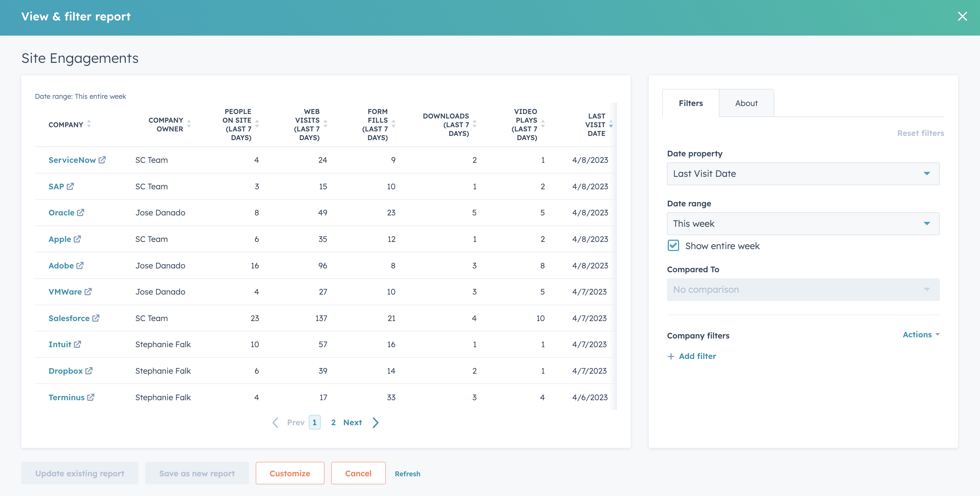Click the next page chevron arrow
This screenshot has height=496, width=980.
376,423
